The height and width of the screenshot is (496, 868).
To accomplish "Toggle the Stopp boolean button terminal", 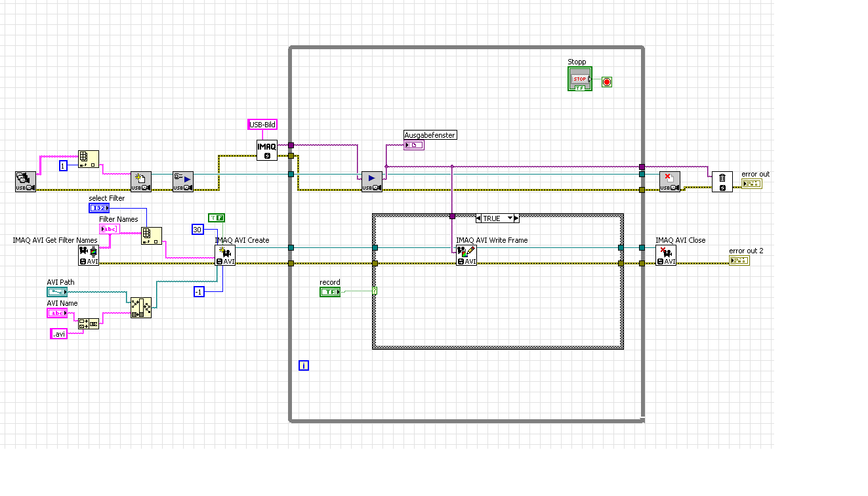I will tap(580, 79).
